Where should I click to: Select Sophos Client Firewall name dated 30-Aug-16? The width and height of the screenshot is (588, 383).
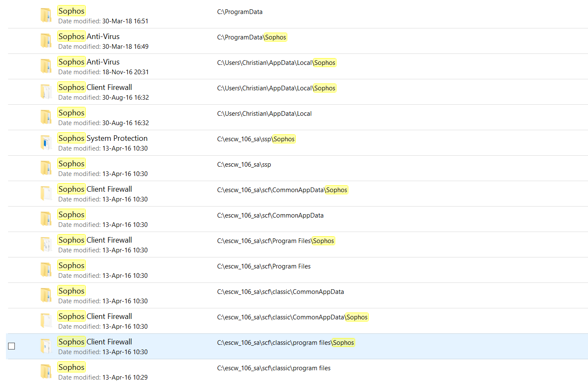pyautogui.click(x=95, y=87)
